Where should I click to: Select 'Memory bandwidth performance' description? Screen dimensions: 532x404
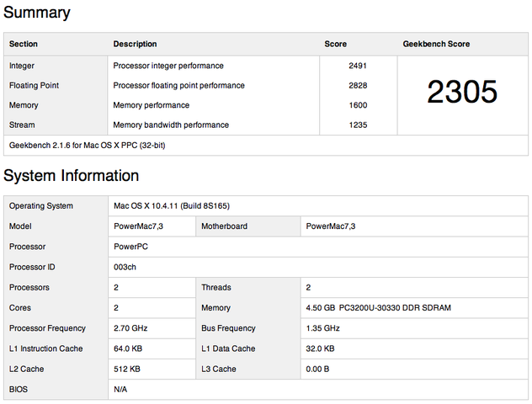tap(171, 125)
